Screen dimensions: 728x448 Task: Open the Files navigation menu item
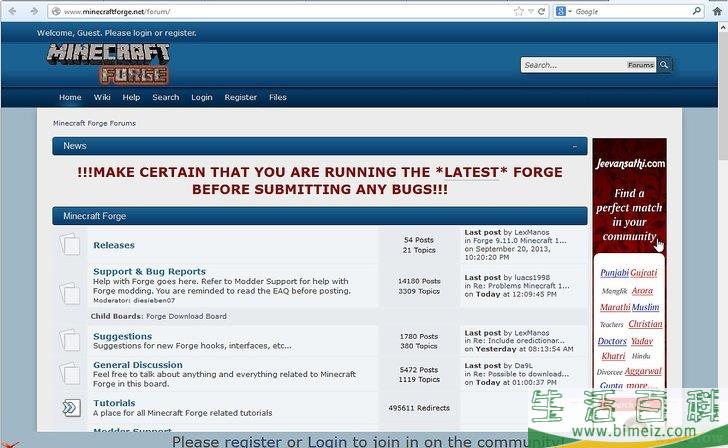pyautogui.click(x=278, y=97)
